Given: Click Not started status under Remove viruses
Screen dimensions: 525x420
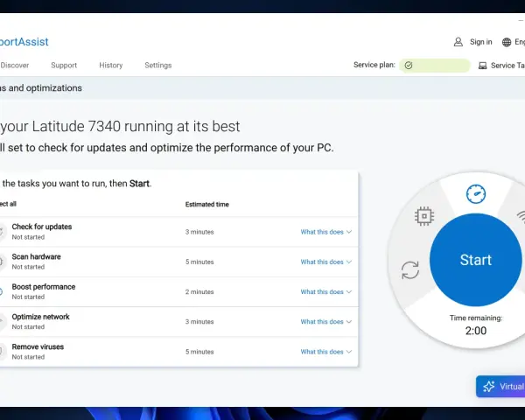Looking at the screenshot, I should coord(28,357).
